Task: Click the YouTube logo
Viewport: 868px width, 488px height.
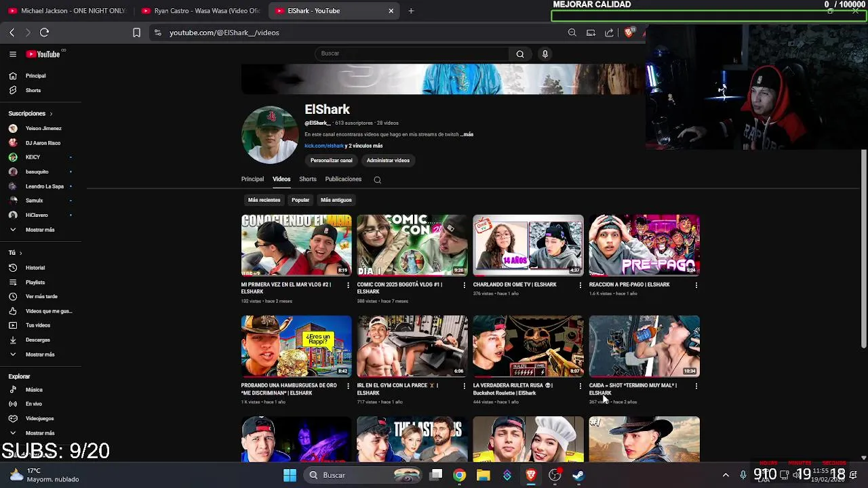Action: point(43,54)
